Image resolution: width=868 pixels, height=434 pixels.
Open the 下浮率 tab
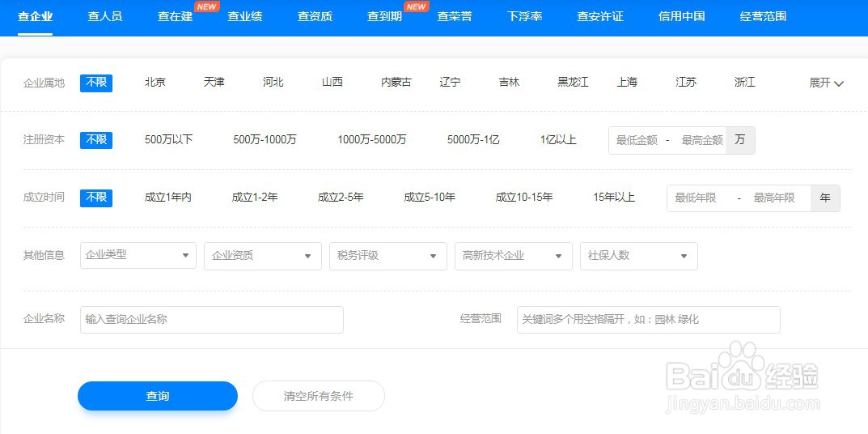[x=524, y=17]
